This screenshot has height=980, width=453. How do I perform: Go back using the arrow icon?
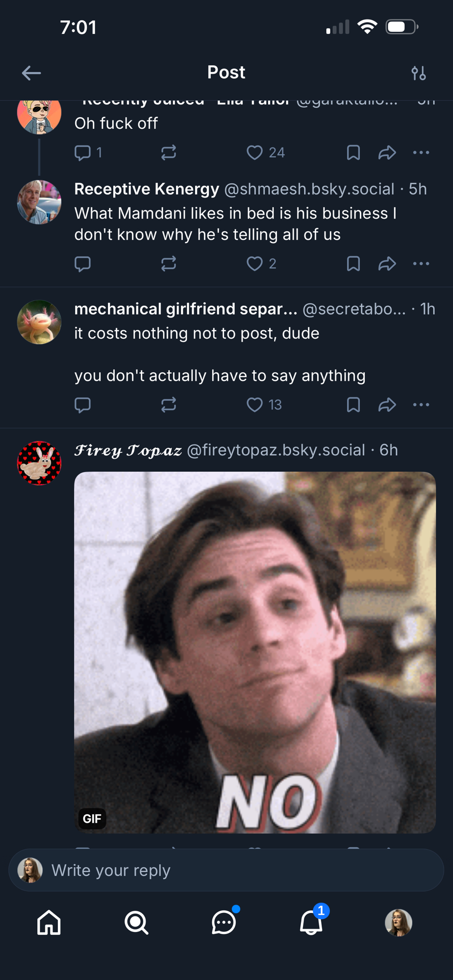click(x=31, y=73)
